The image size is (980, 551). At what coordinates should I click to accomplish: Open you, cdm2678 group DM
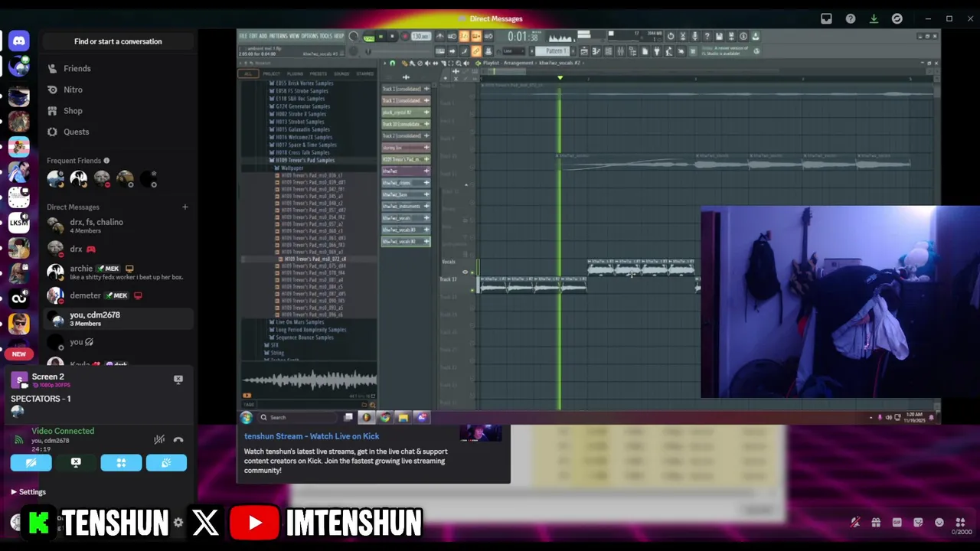pyautogui.click(x=118, y=318)
